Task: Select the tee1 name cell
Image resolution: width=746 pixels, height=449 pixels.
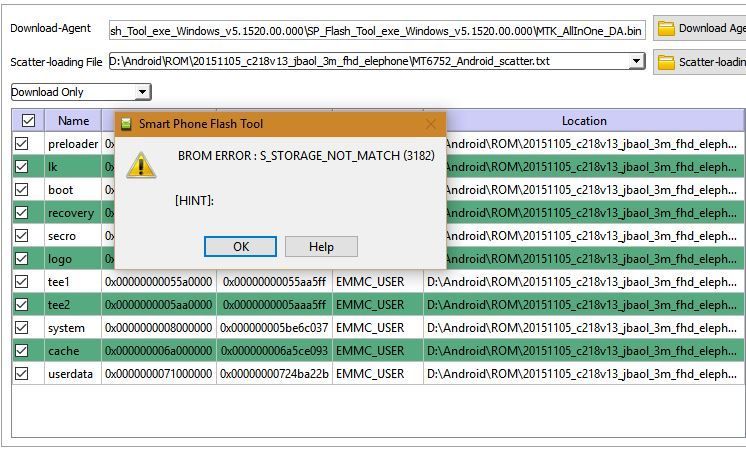Action: 73,282
